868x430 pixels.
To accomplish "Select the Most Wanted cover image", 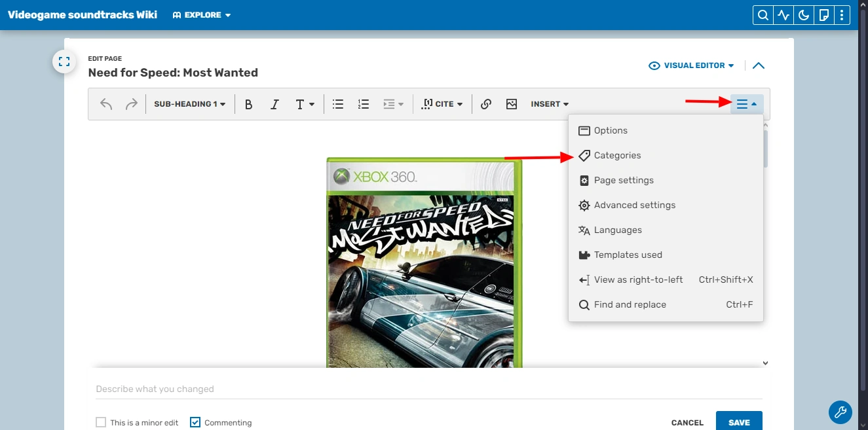I will point(425,262).
